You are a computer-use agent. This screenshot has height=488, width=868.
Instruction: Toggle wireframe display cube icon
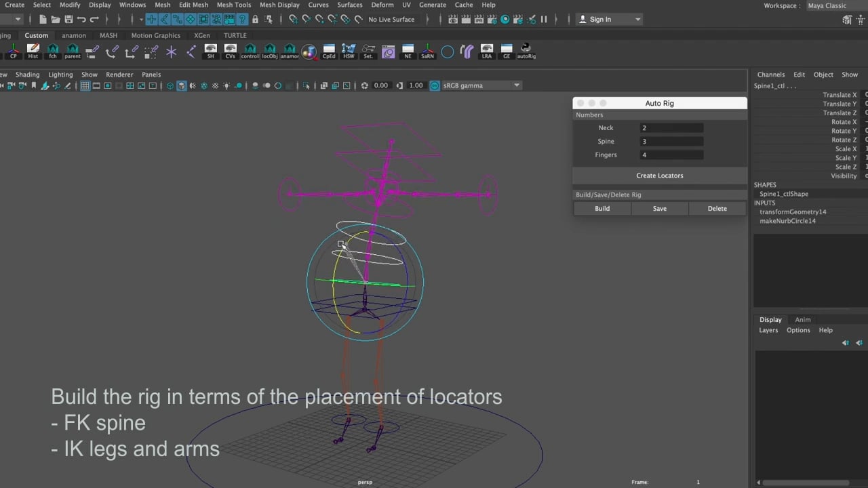[x=170, y=85]
